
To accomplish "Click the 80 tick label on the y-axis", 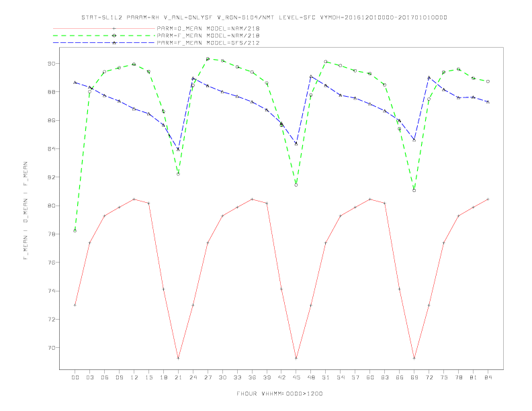I will (x=52, y=205).
